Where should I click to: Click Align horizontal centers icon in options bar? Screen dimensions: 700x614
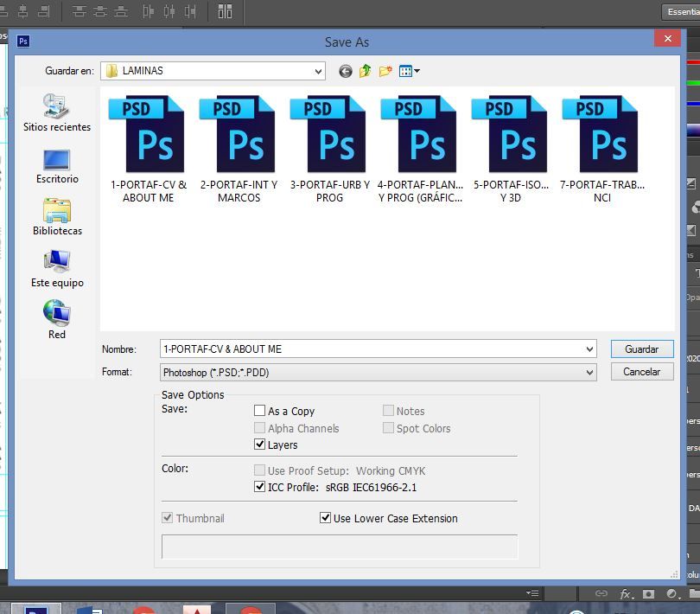[x=22, y=11]
